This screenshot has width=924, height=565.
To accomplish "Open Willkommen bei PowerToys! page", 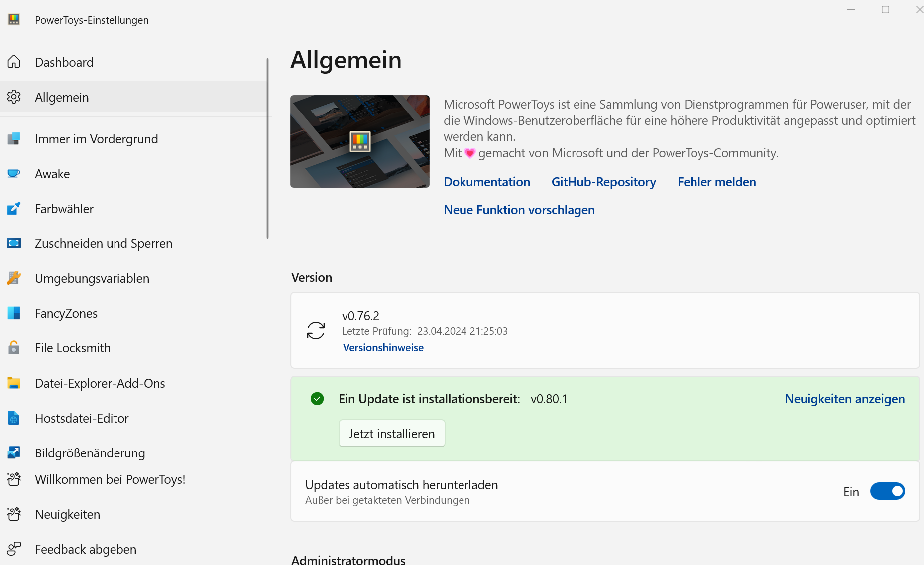I will coord(110,479).
